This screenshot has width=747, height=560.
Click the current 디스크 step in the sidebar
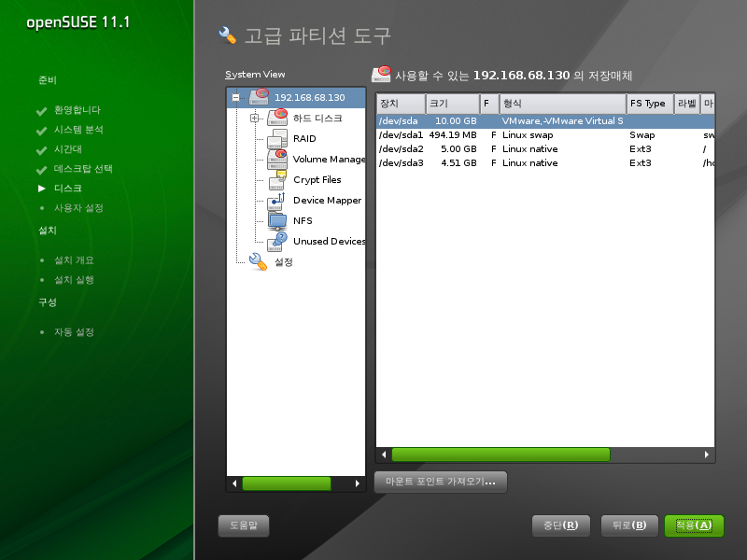click(67, 189)
